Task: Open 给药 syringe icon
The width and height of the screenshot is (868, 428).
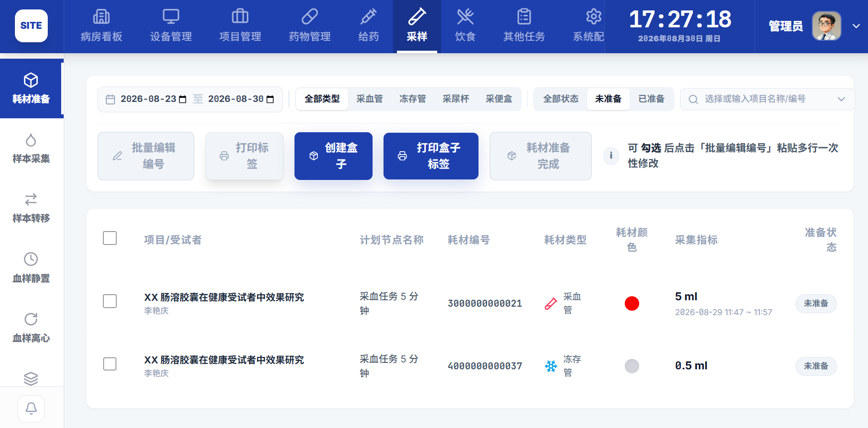Action: [369, 17]
